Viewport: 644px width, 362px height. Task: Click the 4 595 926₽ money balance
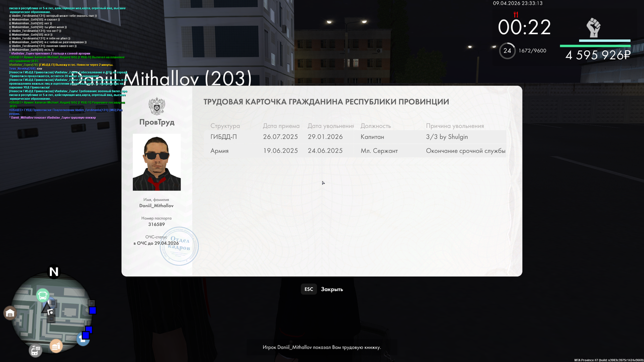pyautogui.click(x=598, y=55)
